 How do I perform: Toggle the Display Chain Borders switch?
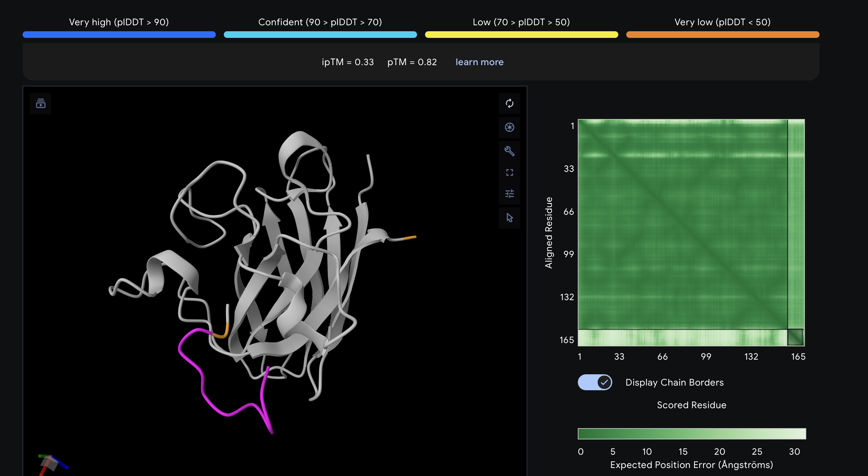click(595, 382)
